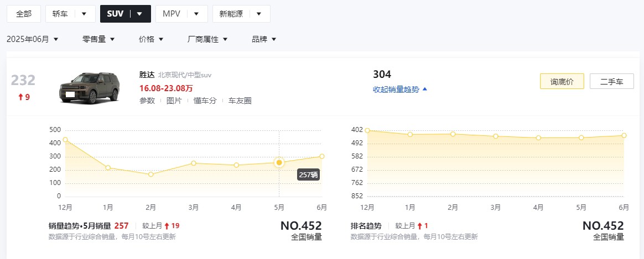This screenshot has width=644, height=259.
Task: Click the 2月 point on sales chart
Action: click(150, 174)
